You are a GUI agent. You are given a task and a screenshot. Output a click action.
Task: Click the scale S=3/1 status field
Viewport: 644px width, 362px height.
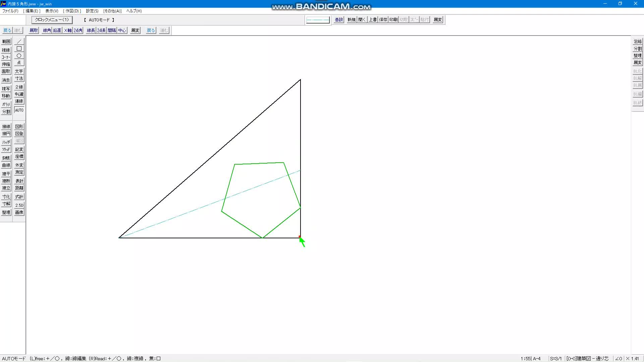pyautogui.click(x=555, y=358)
